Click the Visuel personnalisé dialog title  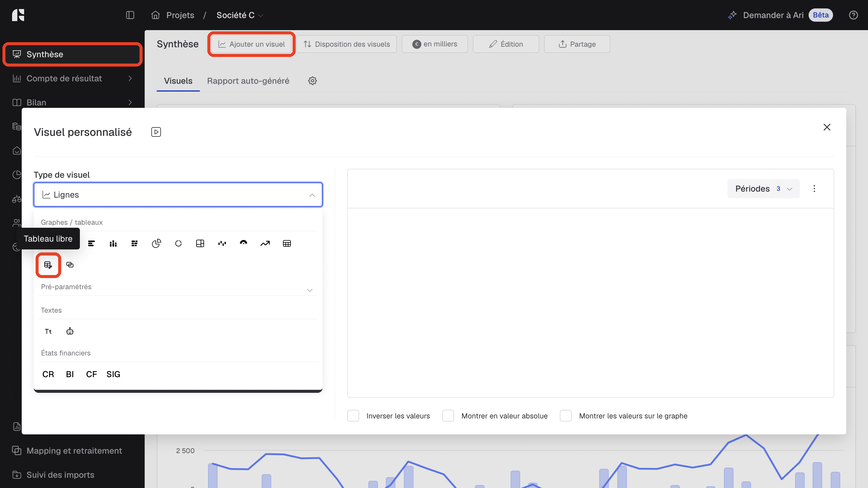83,132
